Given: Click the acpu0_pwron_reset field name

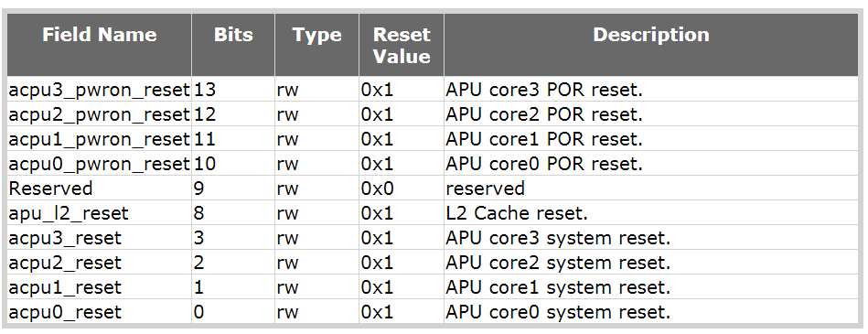Looking at the screenshot, I should [x=99, y=164].
